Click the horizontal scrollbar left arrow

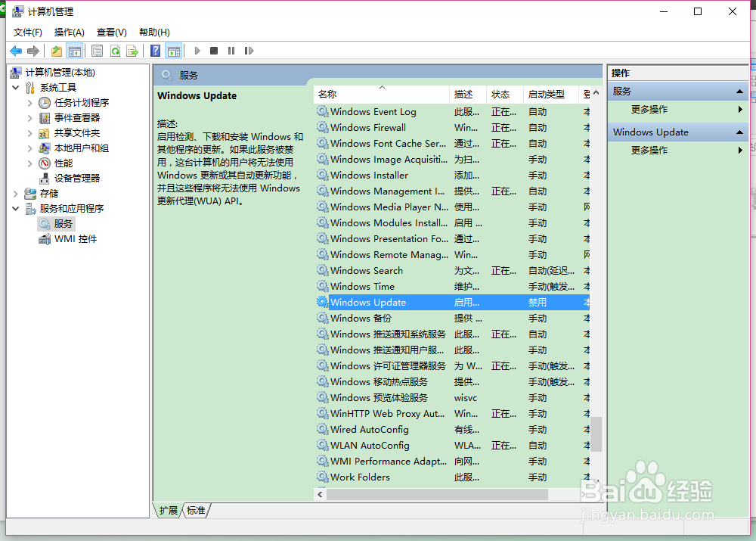pyautogui.click(x=320, y=495)
